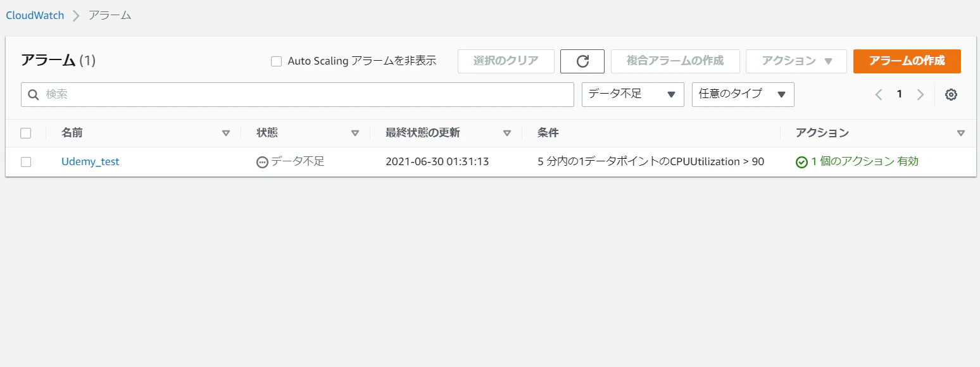
Task: Click the アラーム breadcrumb text
Action: (x=110, y=15)
